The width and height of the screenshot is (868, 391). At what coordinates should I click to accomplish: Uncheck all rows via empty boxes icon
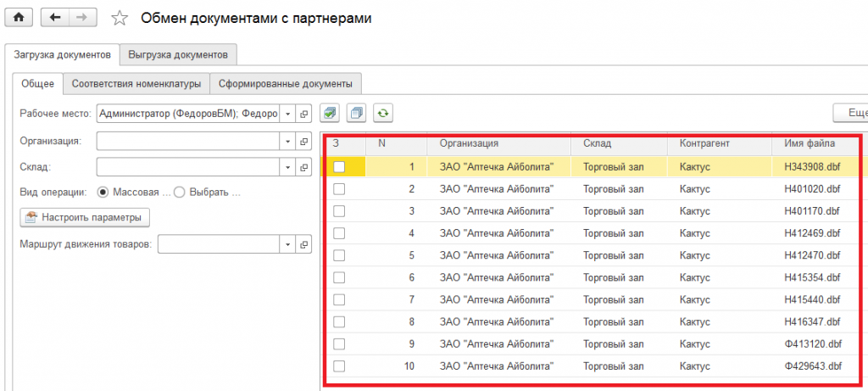[357, 113]
